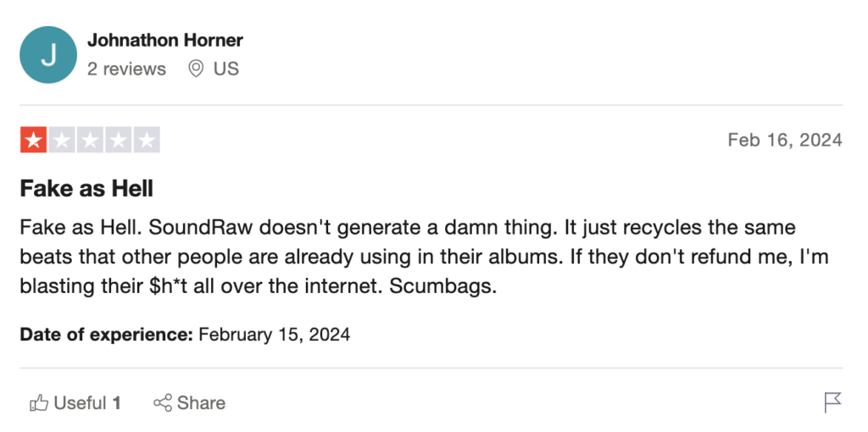Click the location pin icon near US
Screen dimensions: 868x432
pos(196,69)
